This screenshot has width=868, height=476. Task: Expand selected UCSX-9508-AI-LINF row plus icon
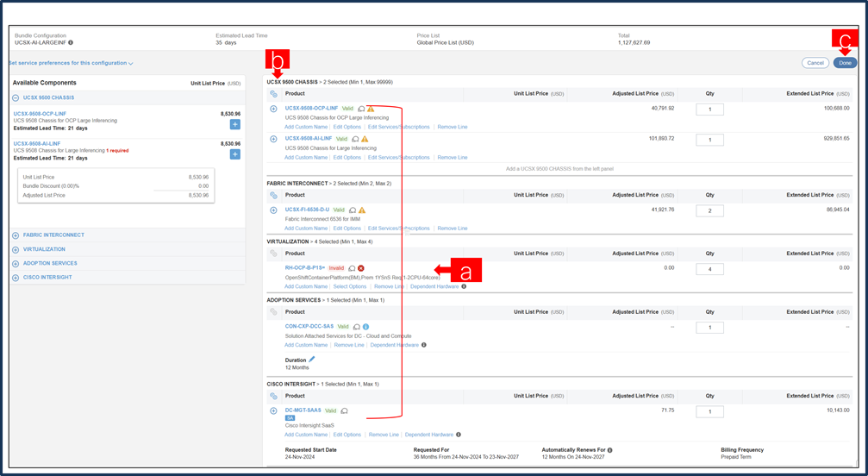pyautogui.click(x=273, y=139)
